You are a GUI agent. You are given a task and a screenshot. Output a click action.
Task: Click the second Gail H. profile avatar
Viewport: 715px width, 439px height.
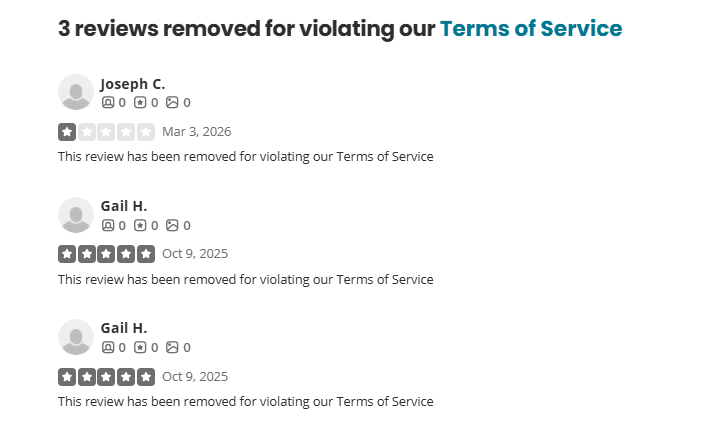76,337
